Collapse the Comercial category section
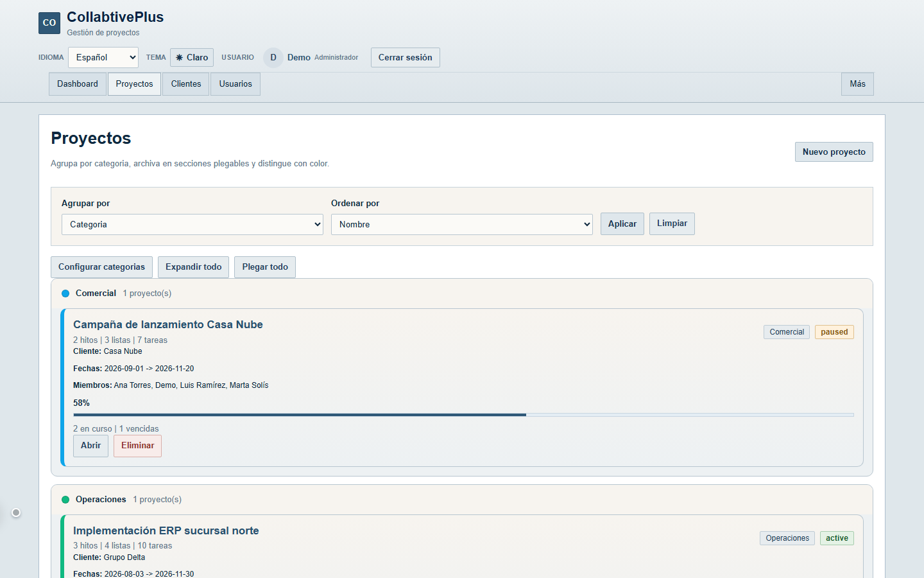Viewport: 924px width, 578px height. tap(462, 293)
